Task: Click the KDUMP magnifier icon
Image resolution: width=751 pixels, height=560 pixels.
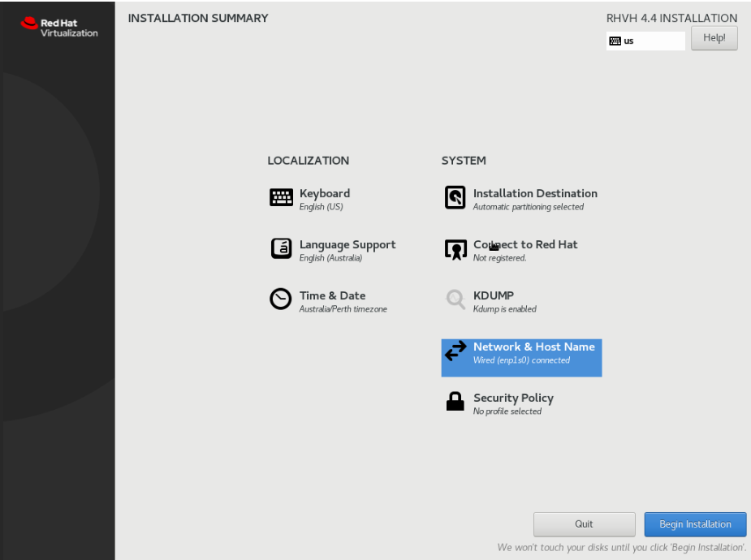Action: point(455,300)
